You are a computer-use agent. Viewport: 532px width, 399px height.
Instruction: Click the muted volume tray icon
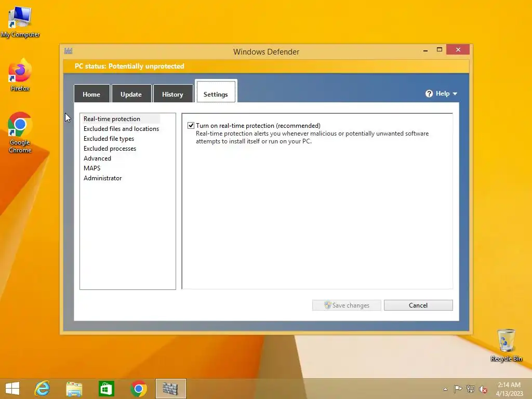[x=483, y=389]
